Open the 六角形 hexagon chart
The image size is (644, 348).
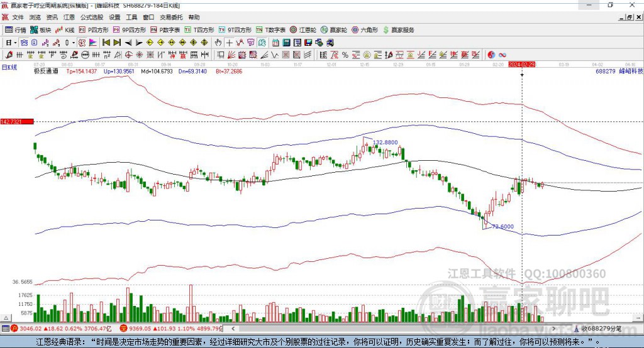(x=365, y=30)
